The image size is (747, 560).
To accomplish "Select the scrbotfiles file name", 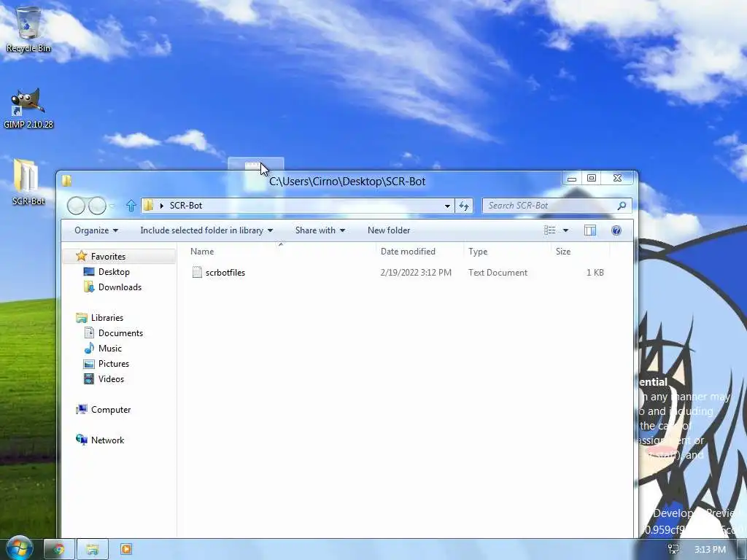I will click(x=225, y=273).
